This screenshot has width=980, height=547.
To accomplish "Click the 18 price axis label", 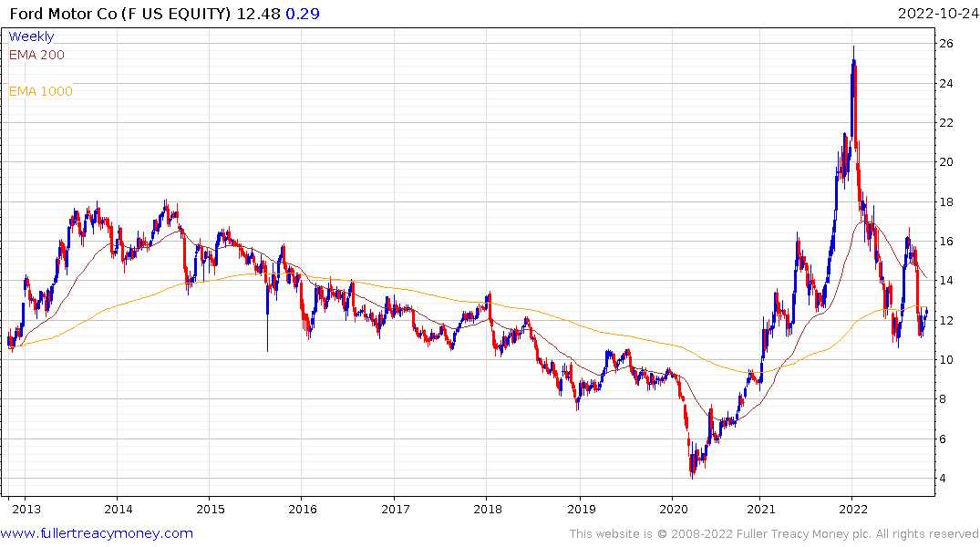I will (946, 201).
